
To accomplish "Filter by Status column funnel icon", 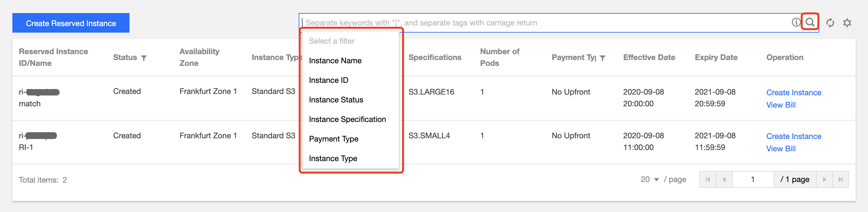I will point(144,58).
